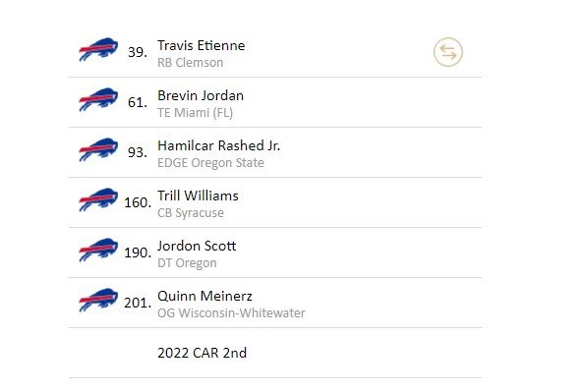Click Bills logo beside pick 61
This screenshot has height=392, width=583.
pos(98,99)
